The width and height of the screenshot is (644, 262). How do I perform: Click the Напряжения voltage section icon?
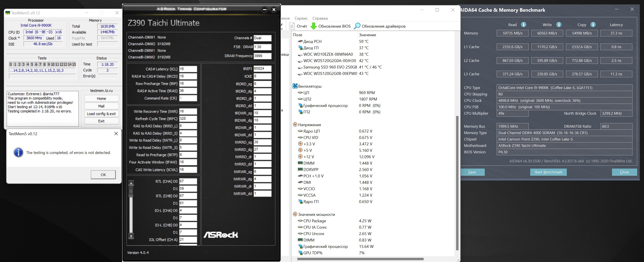tap(295, 125)
